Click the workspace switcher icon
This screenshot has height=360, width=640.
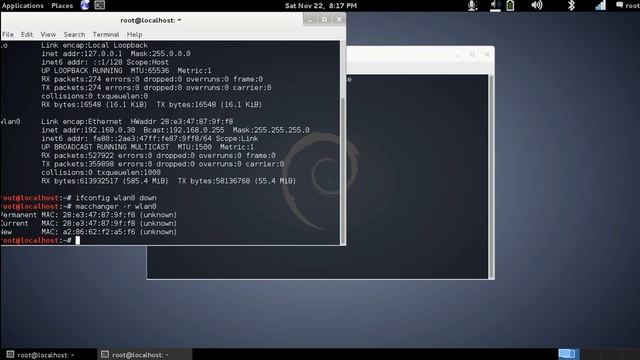click(x=568, y=354)
